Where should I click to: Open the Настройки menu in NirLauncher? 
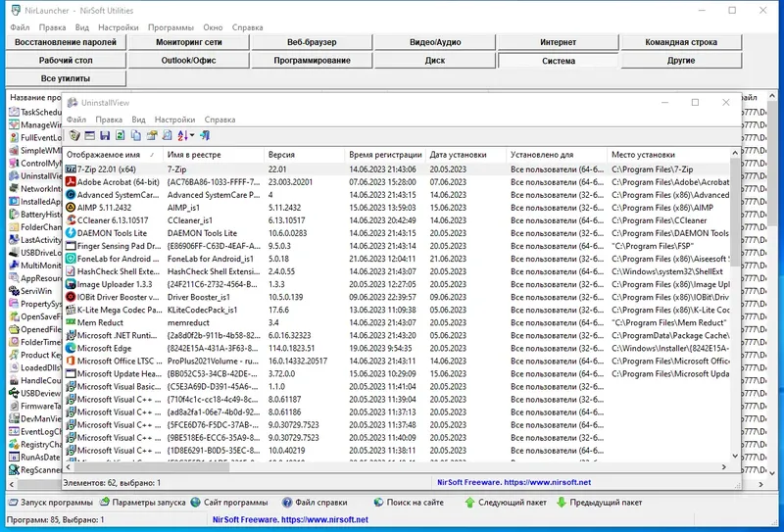click(x=118, y=27)
